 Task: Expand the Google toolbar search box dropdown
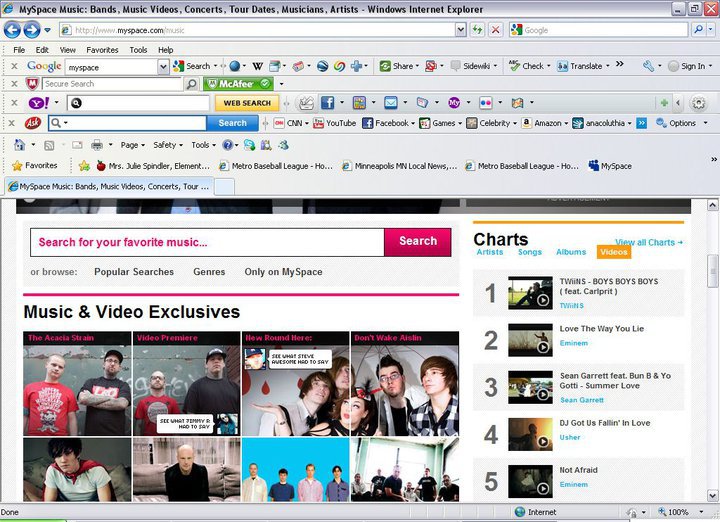click(x=163, y=67)
